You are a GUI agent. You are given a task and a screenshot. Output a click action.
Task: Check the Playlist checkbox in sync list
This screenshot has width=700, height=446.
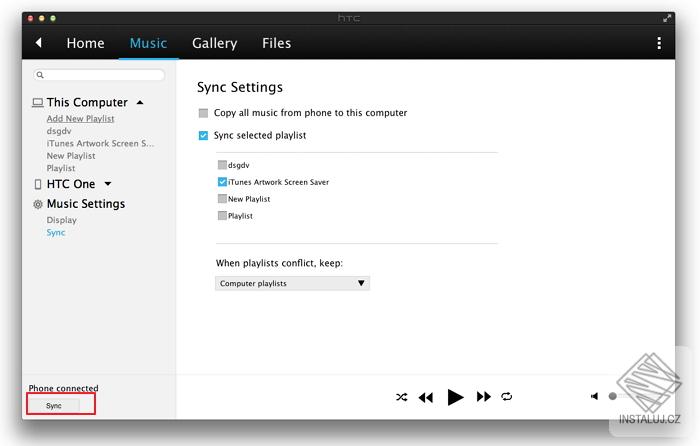222,216
